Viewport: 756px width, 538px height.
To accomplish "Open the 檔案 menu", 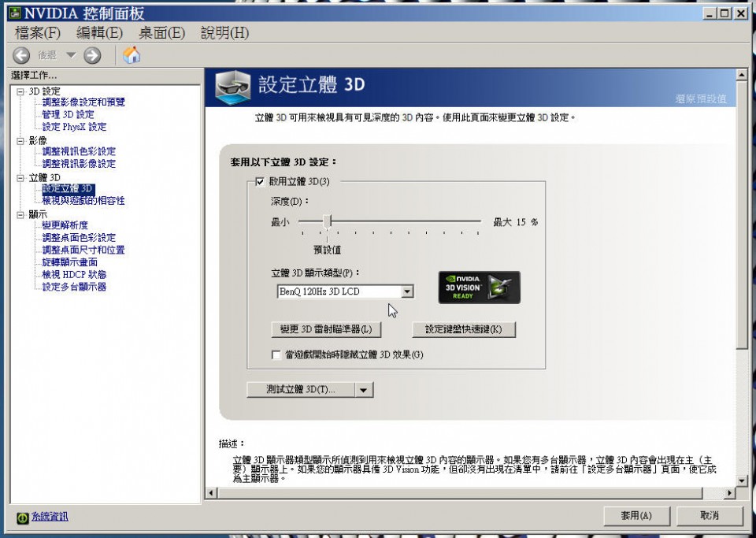I will point(37,33).
